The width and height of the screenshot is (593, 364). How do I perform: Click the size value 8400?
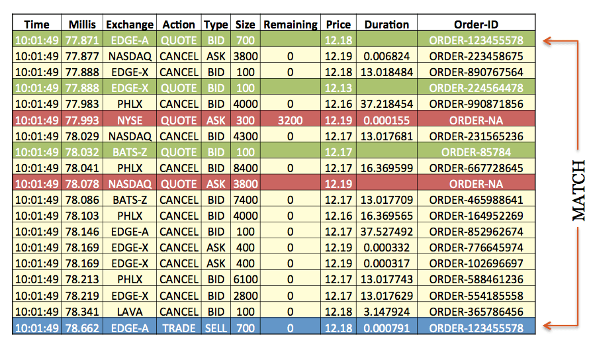pyautogui.click(x=246, y=168)
